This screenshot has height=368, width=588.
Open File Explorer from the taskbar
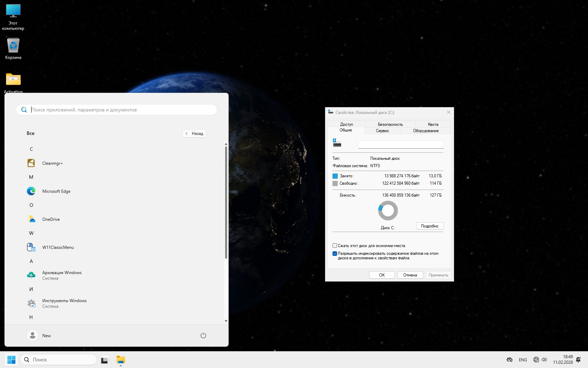121,360
